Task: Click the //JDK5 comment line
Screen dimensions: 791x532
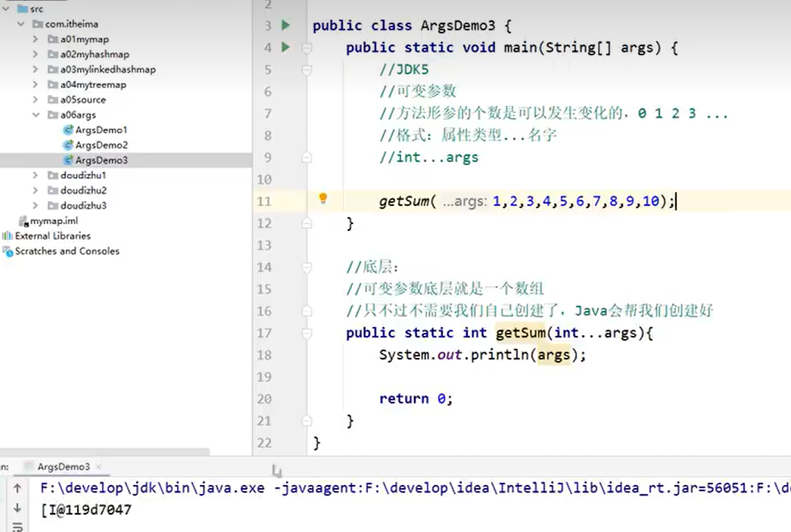Action: (x=403, y=70)
